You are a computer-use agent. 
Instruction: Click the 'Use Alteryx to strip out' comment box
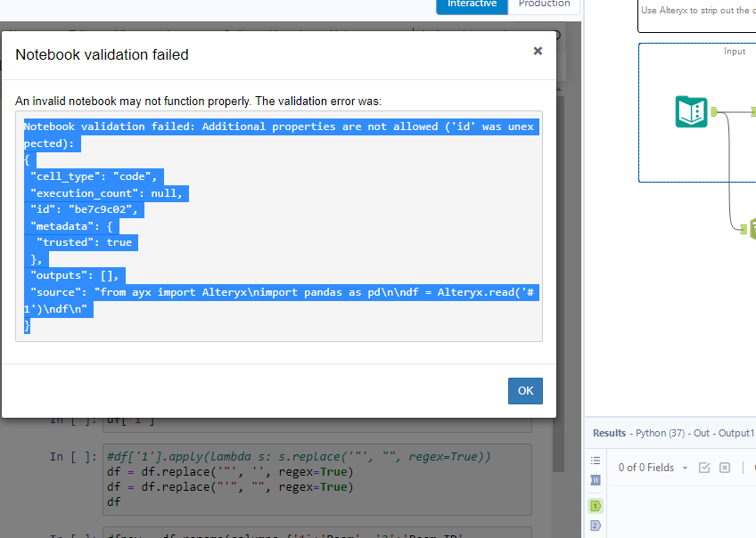click(x=697, y=15)
